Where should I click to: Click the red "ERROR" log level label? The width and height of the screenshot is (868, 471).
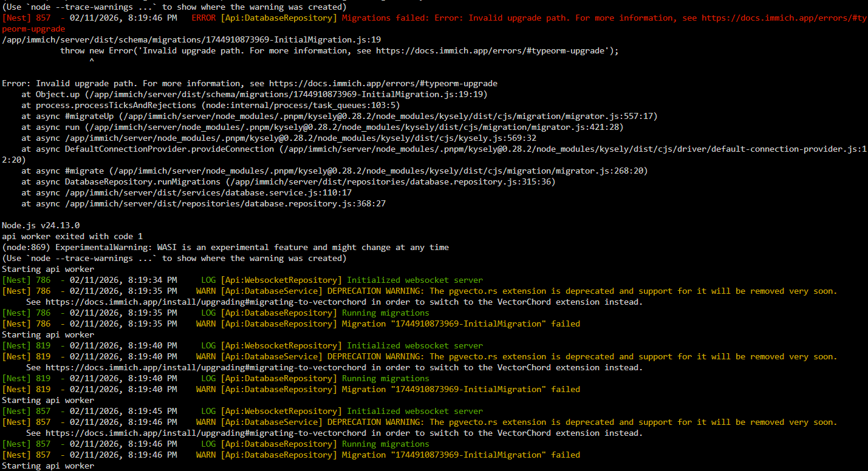click(203, 18)
